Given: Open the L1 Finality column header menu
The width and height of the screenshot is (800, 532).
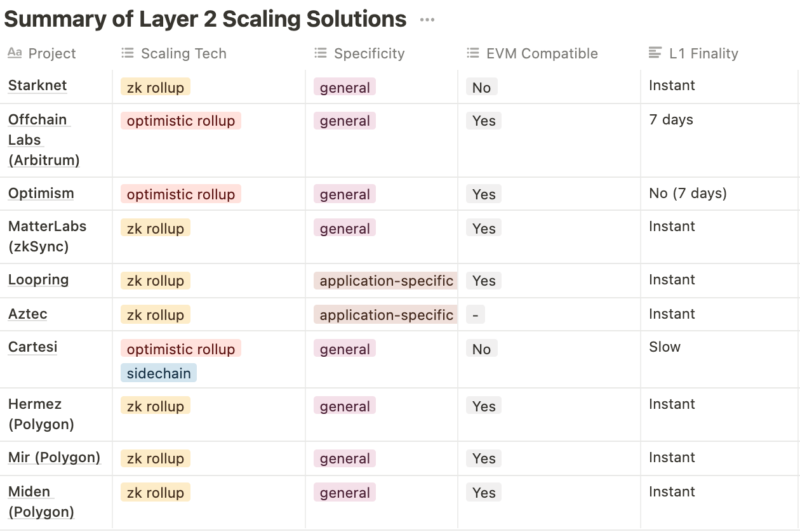Looking at the screenshot, I should (703, 53).
